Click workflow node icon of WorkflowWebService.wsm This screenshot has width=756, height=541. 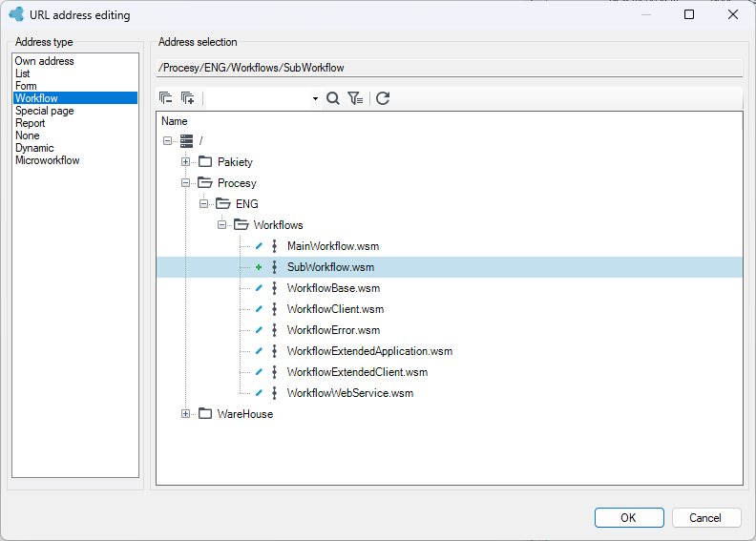(274, 393)
